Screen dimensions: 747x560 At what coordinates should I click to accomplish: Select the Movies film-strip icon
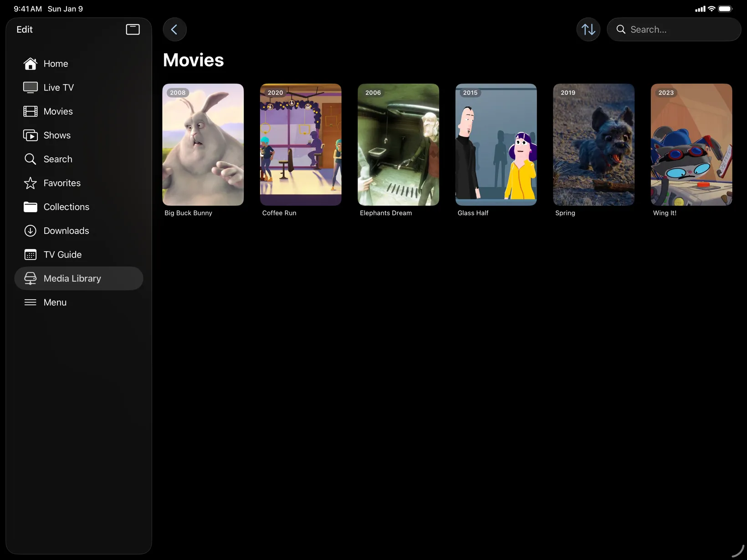pyautogui.click(x=30, y=112)
